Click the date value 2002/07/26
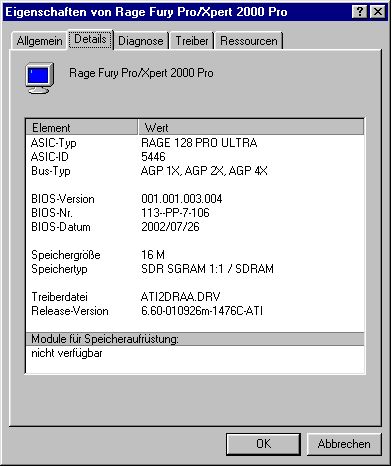This screenshot has width=392, height=466. point(170,227)
